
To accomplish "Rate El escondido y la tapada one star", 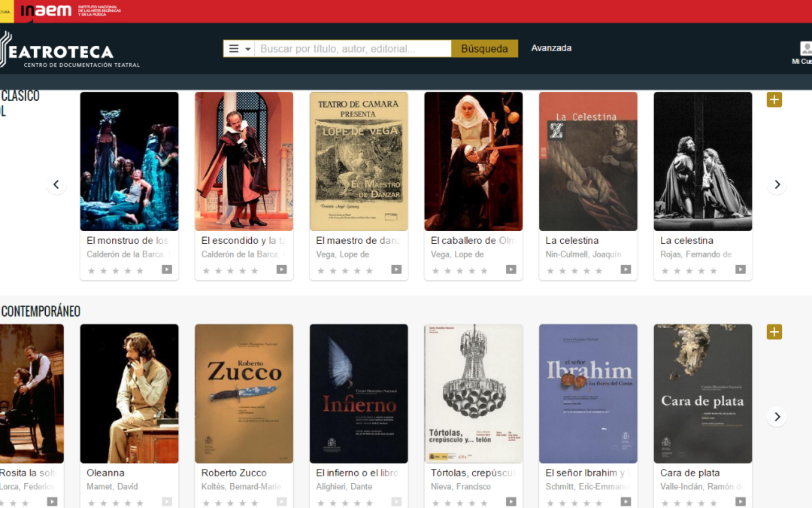I will pyautogui.click(x=206, y=271).
